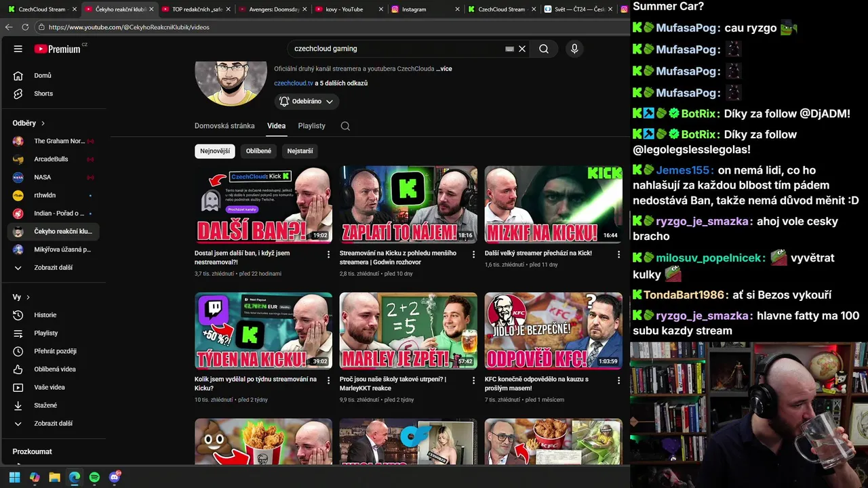Play 'TÝDEN NA KICKU!' video thumbnail
The height and width of the screenshot is (488, 868).
[x=263, y=331]
